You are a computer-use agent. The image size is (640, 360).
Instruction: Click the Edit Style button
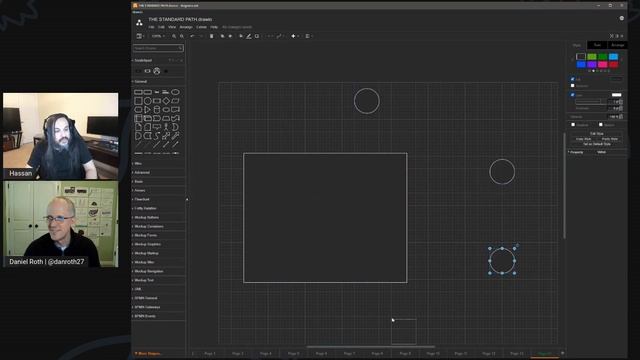tap(597, 134)
